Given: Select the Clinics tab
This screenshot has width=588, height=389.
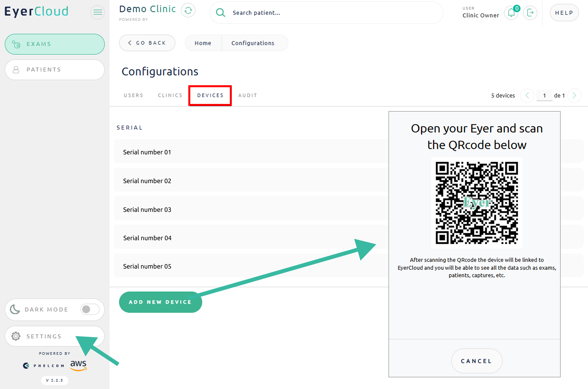Looking at the screenshot, I should pyautogui.click(x=170, y=95).
